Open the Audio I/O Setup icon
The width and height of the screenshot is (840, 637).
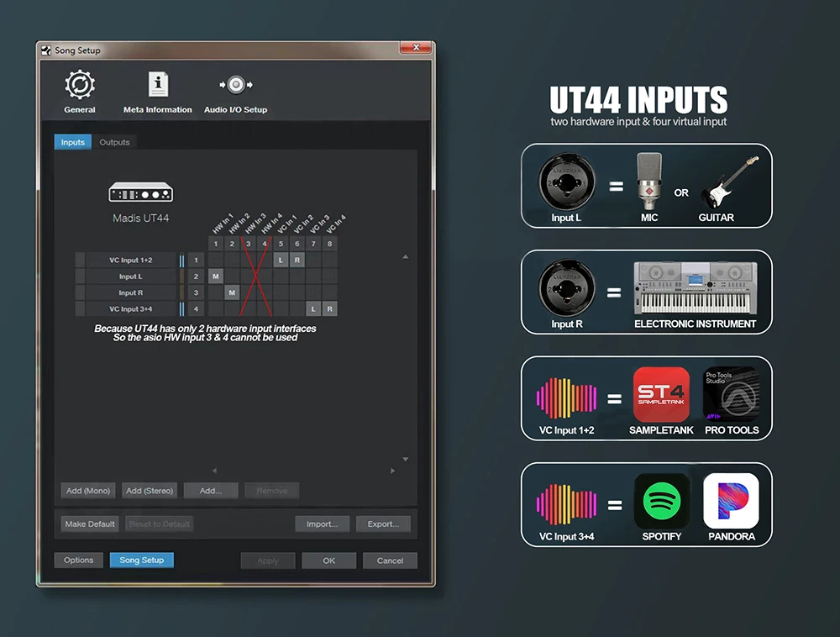(236, 86)
